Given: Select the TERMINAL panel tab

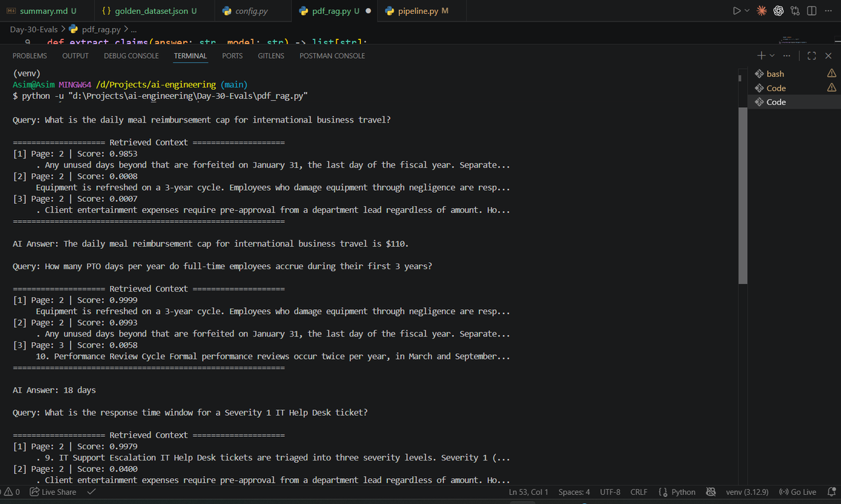Looking at the screenshot, I should coord(190,56).
